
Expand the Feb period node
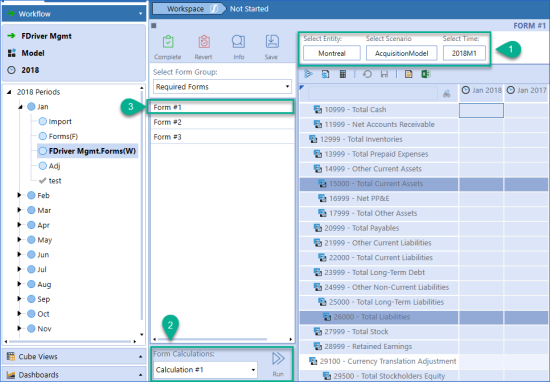coord(19,195)
